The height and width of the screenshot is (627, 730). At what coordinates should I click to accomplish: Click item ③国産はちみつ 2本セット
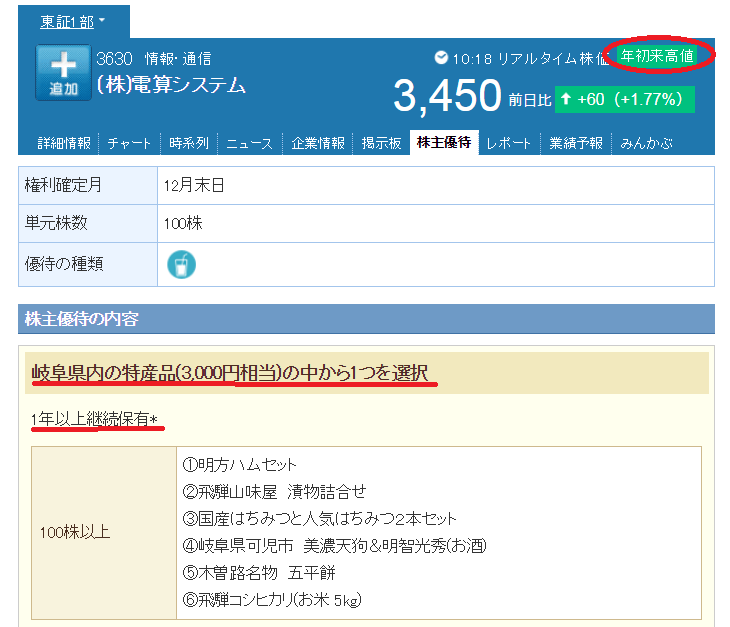pyautogui.click(x=319, y=519)
